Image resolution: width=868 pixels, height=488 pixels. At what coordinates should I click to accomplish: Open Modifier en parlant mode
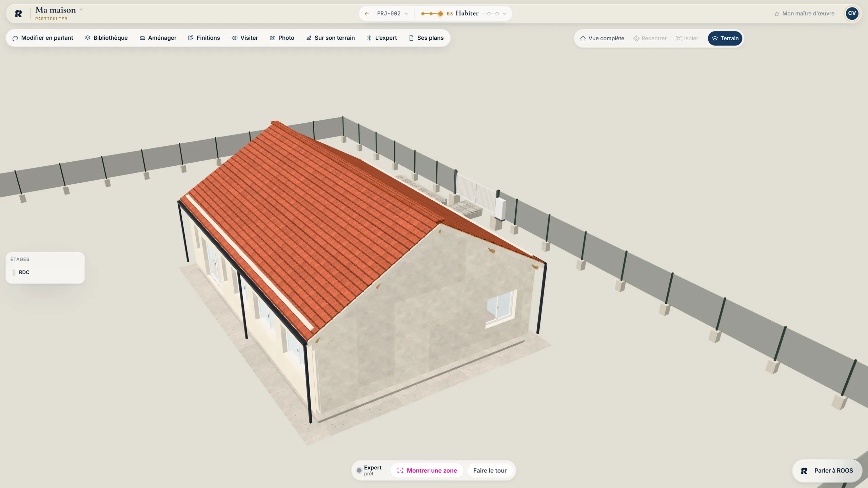tap(43, 38)
